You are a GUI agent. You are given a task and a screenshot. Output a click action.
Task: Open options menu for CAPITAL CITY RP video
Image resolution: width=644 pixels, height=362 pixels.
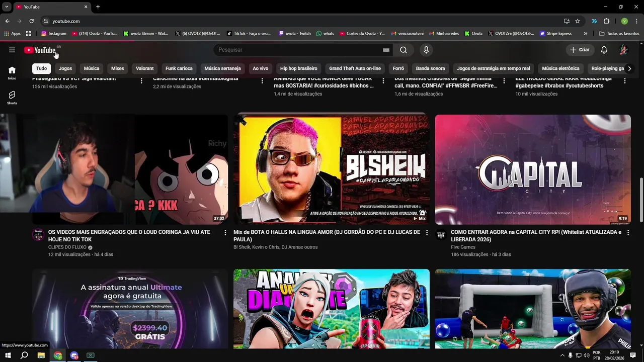628,233
